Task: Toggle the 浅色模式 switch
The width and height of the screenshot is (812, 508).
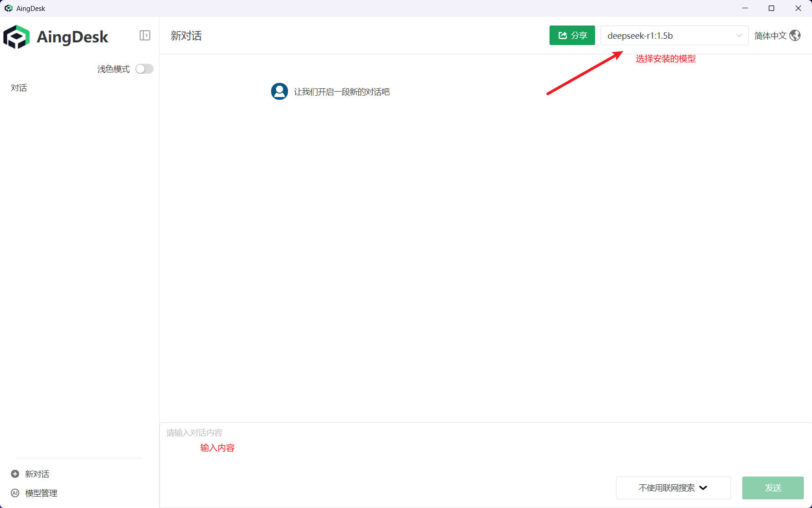Action: pos(144,69)
